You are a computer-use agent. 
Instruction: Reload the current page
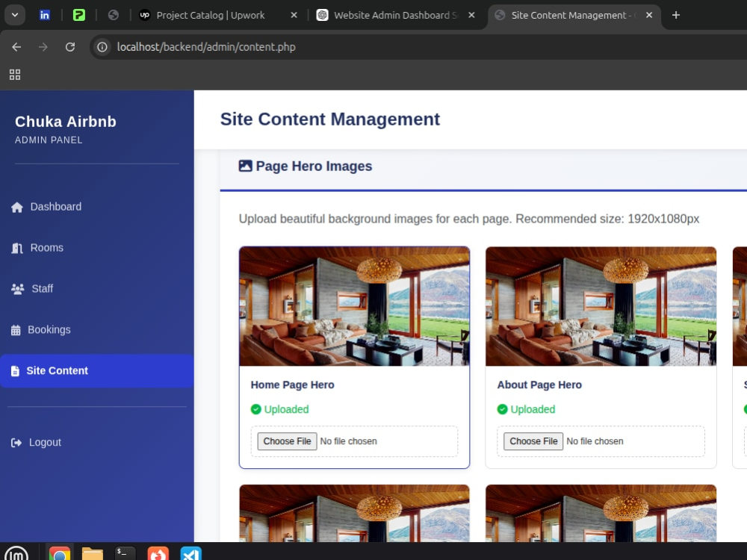click(70, 46)
